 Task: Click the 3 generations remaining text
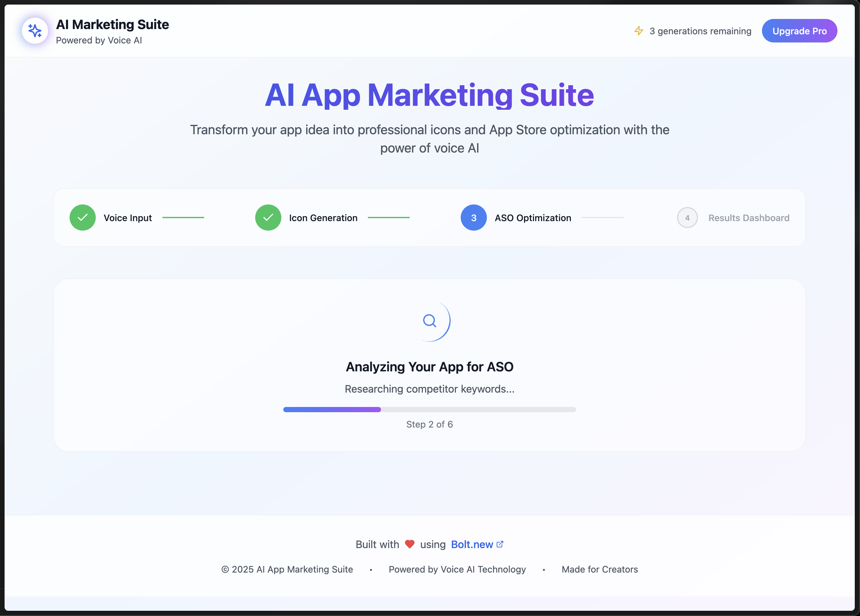[700, 31]
